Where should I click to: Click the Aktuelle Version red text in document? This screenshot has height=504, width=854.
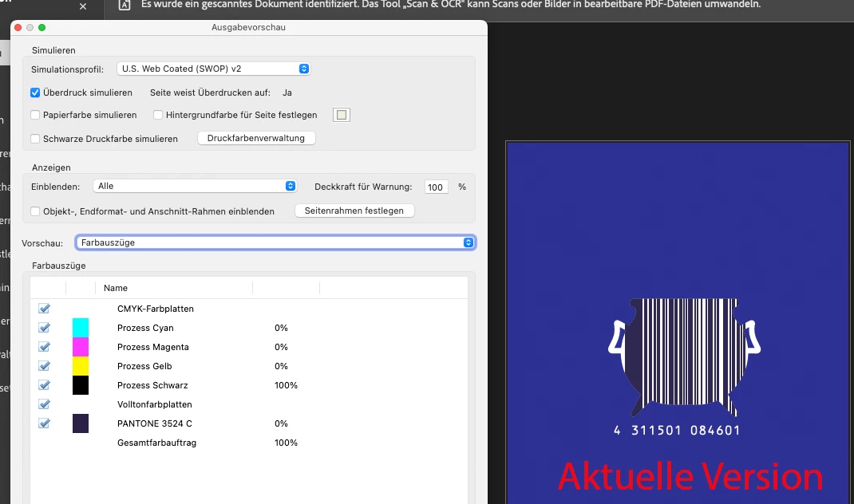coord(690,476)
